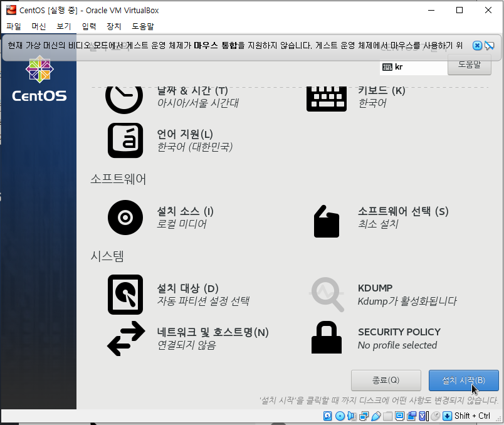The height and width of the screenshot is (425, 504).
Task: Select the 소프트웨어 선택 (S) label
Action: click(403, 211)
